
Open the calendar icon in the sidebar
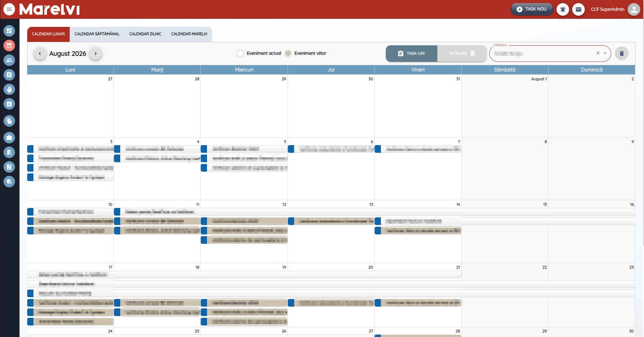(x=9, y=45)
